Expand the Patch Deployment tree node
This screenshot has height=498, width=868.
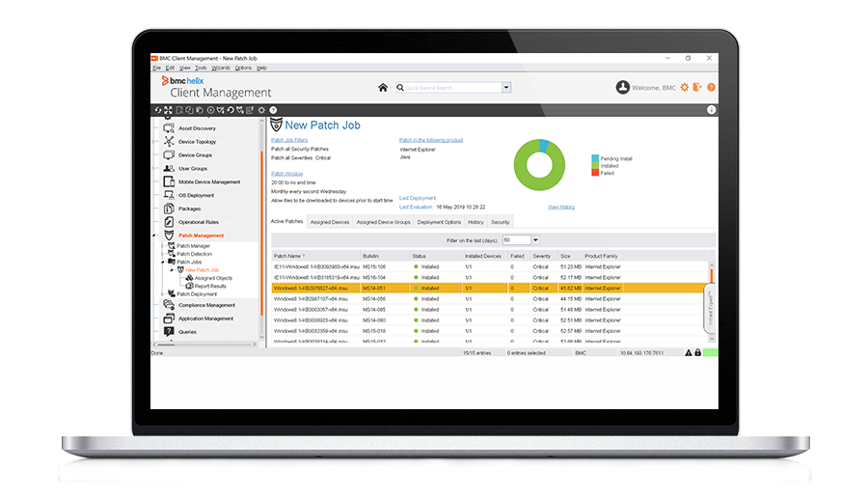coord(164,294)
